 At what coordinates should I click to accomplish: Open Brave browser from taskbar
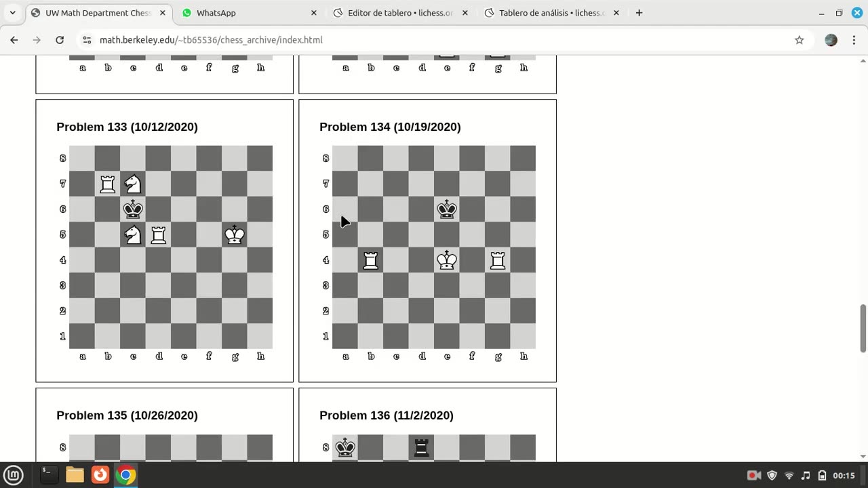tap(100, 475)
